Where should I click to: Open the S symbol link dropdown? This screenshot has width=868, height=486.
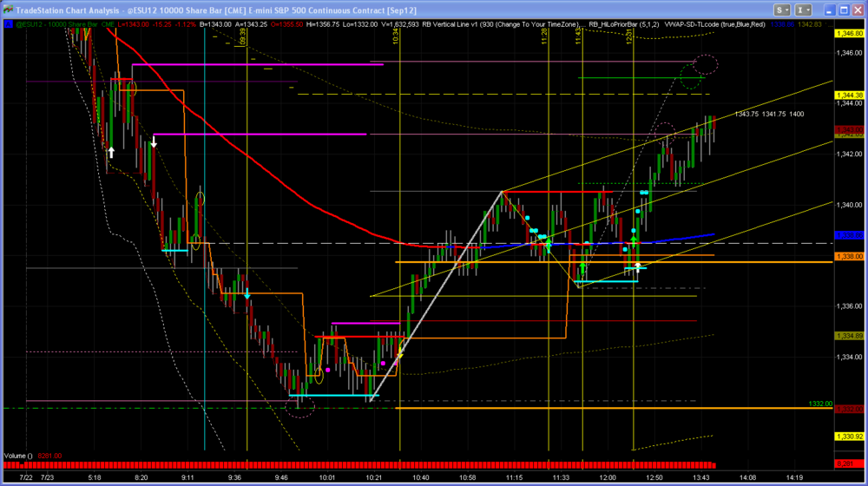[x=782, y=10]
